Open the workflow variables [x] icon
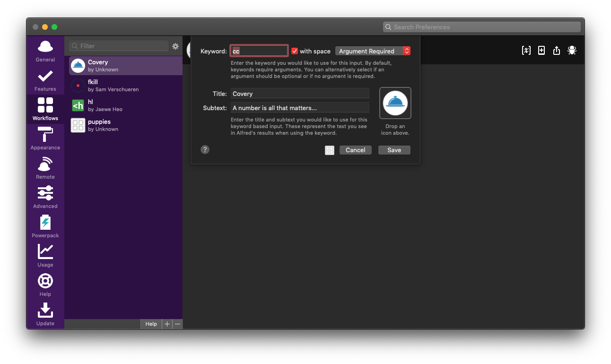This screenshot has height=364, width=611. tap(526, 50)
